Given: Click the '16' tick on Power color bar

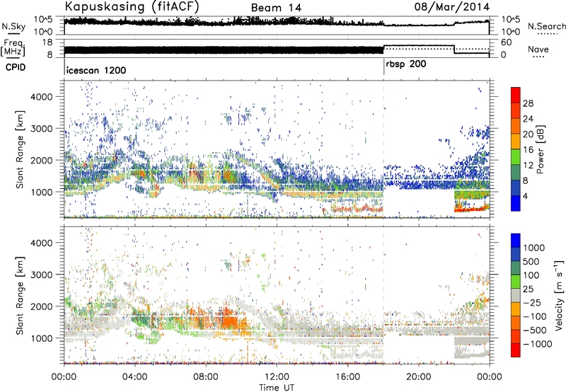Looking at the screenshot, I should (x=528, y=150).
